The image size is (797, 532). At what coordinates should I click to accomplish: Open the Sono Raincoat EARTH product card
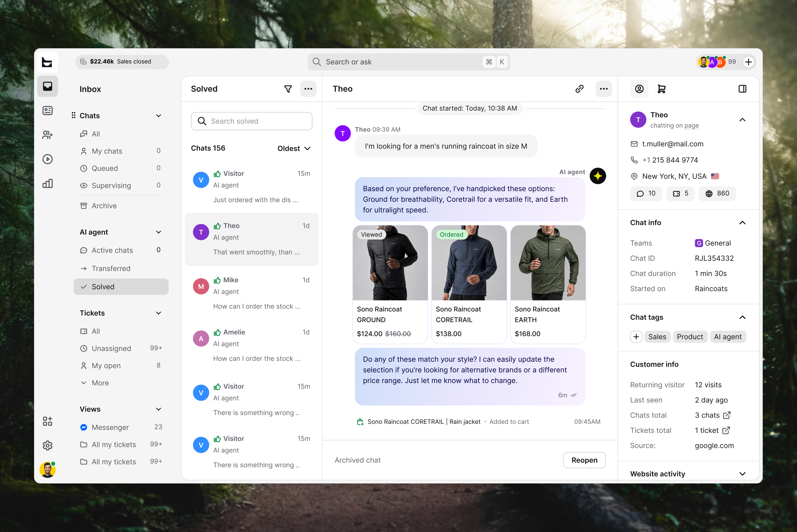click(548, 284)
